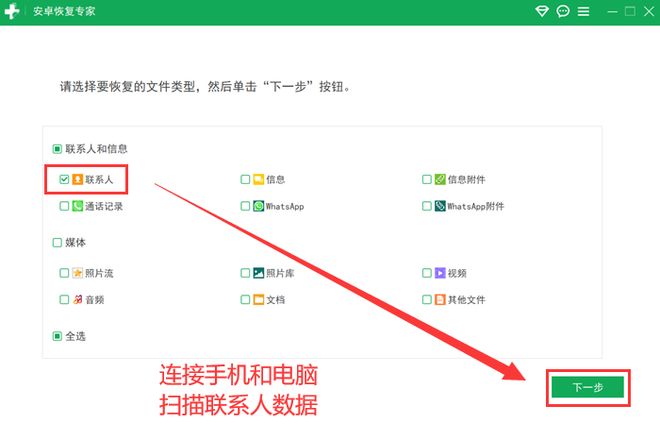Click the 其他文件 label text

tap(466, 300)
